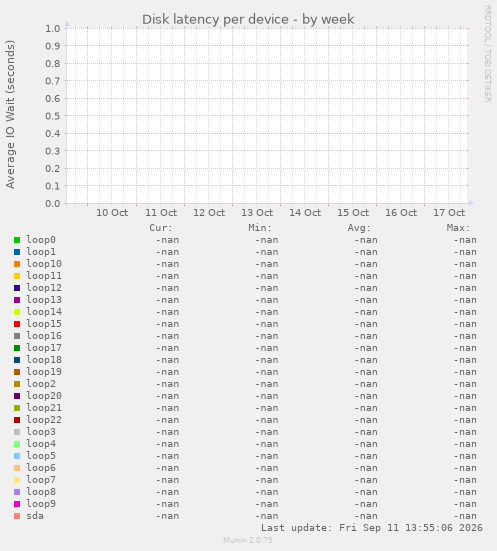The height and width of the screenshot is (551, 497).
Task: Click the 13 Oct date label
Action: point(257,213)
